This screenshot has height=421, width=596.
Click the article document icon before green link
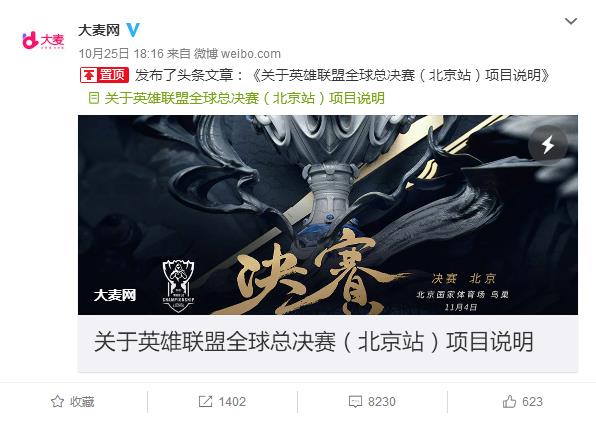[94, 98]
